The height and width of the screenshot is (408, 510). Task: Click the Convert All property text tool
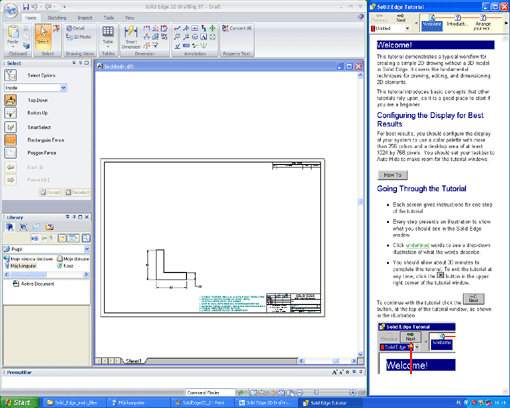coord(237,28)
